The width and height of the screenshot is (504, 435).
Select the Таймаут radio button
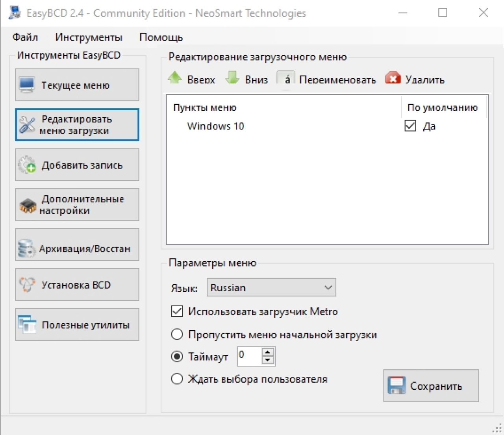coord(177,356)
